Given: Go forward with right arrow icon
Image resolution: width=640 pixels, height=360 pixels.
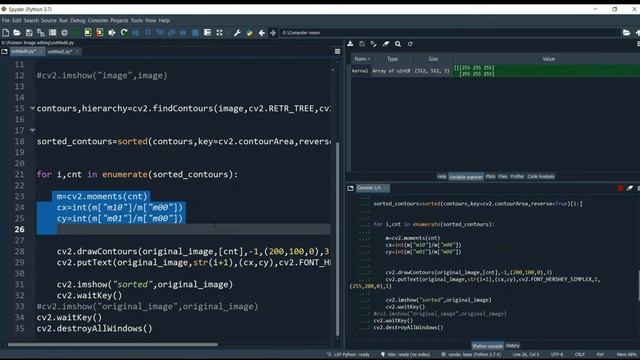Looking at the screenshot, I should coord(273,33).
